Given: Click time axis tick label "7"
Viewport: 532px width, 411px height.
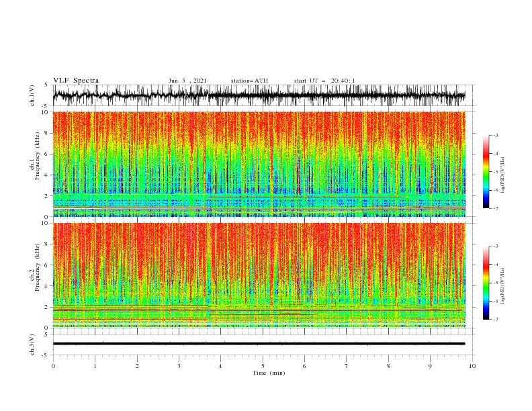Looking at the screenshot, I should (347, 366).
